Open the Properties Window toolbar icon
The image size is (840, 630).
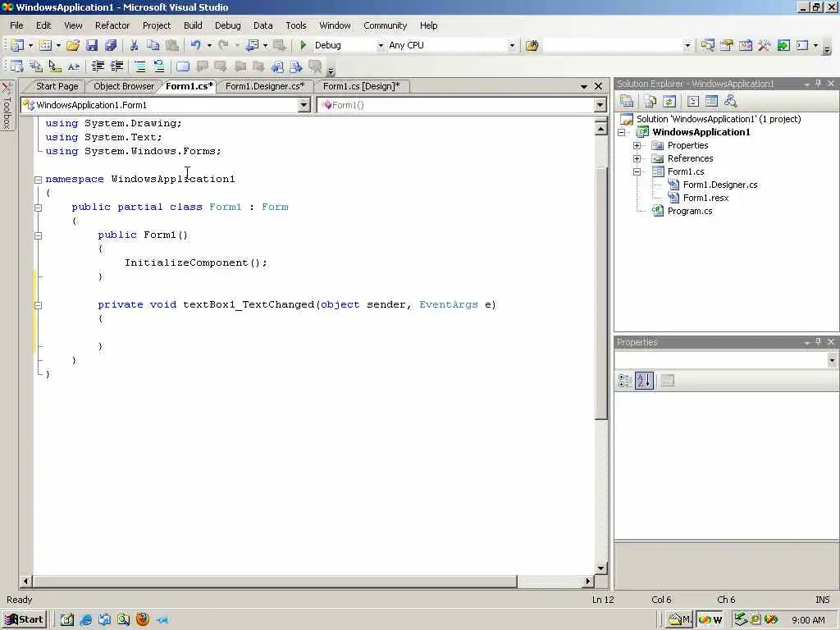tap(727, 46)
